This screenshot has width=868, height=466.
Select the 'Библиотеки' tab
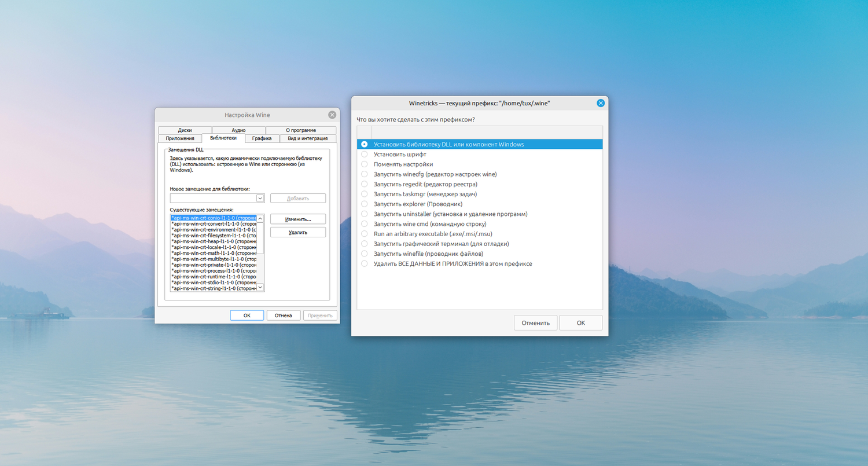click(x=223, y=138)
